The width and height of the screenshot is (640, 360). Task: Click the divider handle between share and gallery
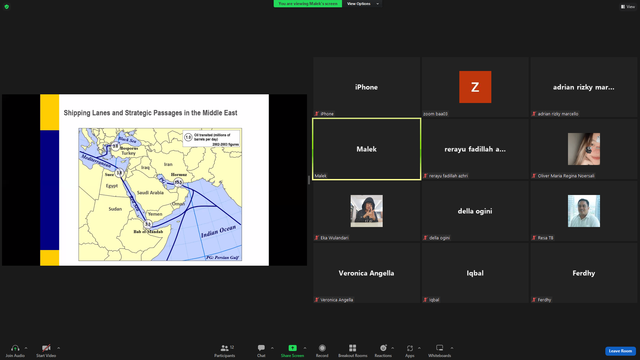309,180
